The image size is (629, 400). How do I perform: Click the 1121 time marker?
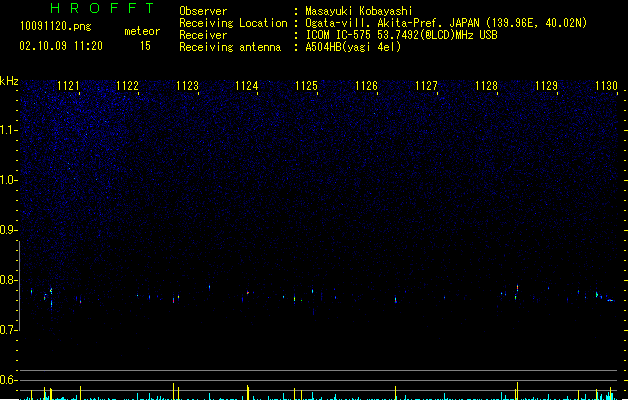pos(68,86)
